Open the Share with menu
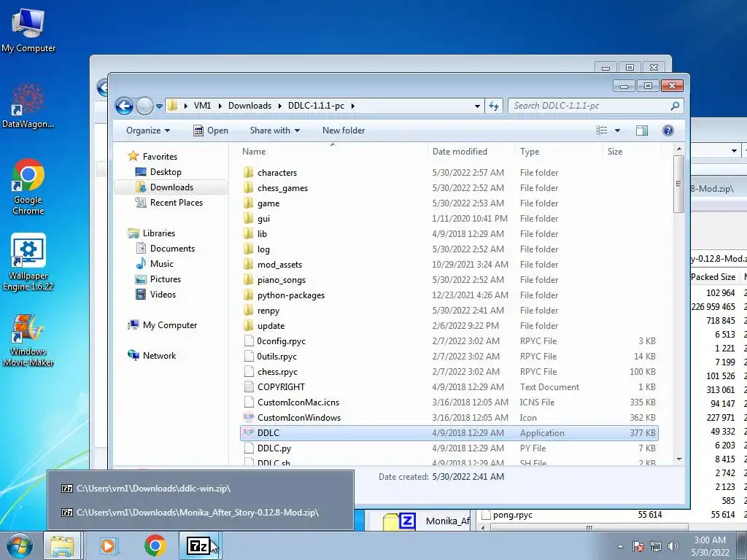 (x=275, y=131)
